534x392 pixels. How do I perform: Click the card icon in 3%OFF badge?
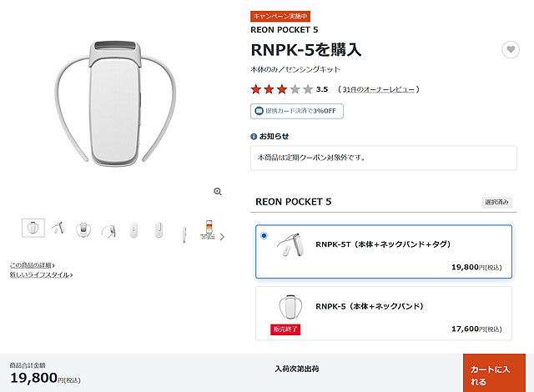pos(259,111)
